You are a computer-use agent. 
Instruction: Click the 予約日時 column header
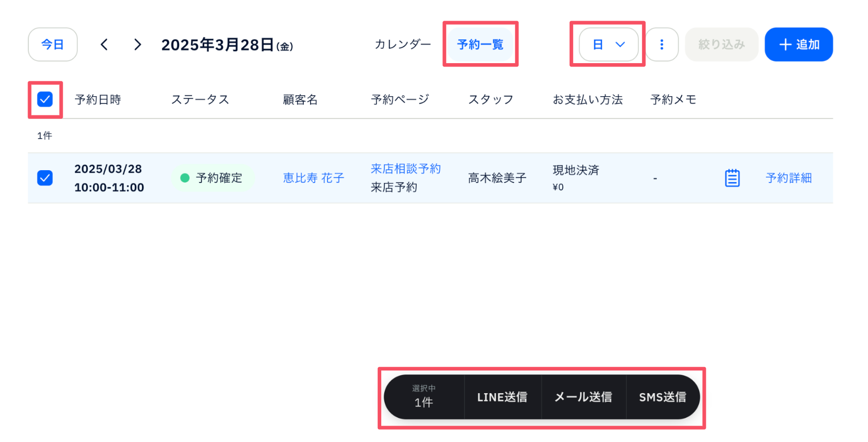coord(98,100)
